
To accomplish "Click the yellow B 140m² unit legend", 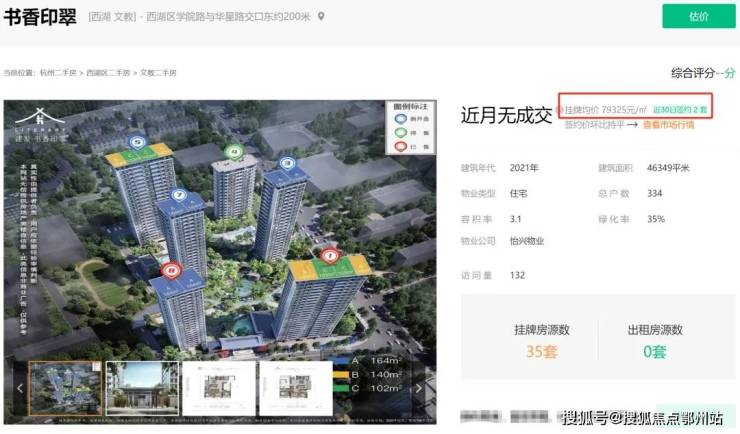I will 369,375.
